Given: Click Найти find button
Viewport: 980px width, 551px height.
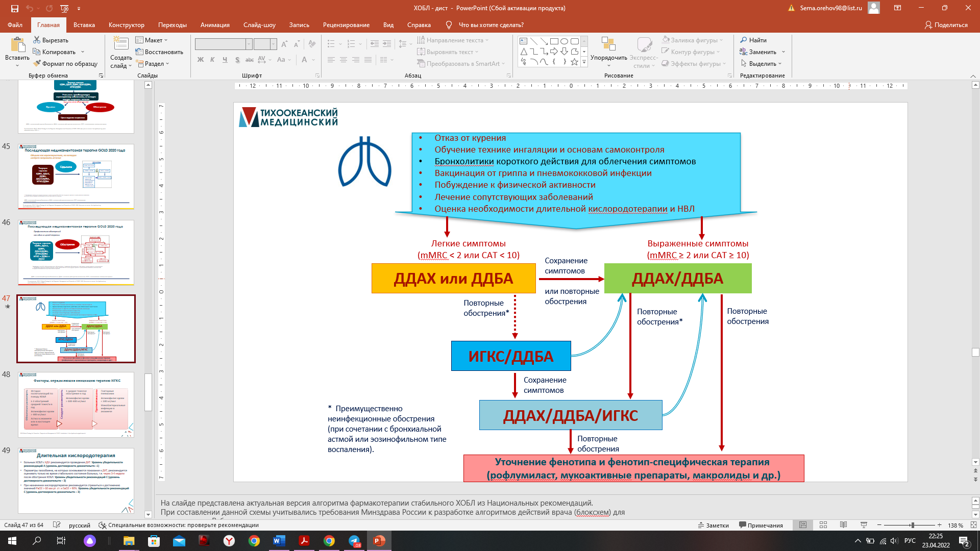Looking at the screenshot, I should point(753,40).
